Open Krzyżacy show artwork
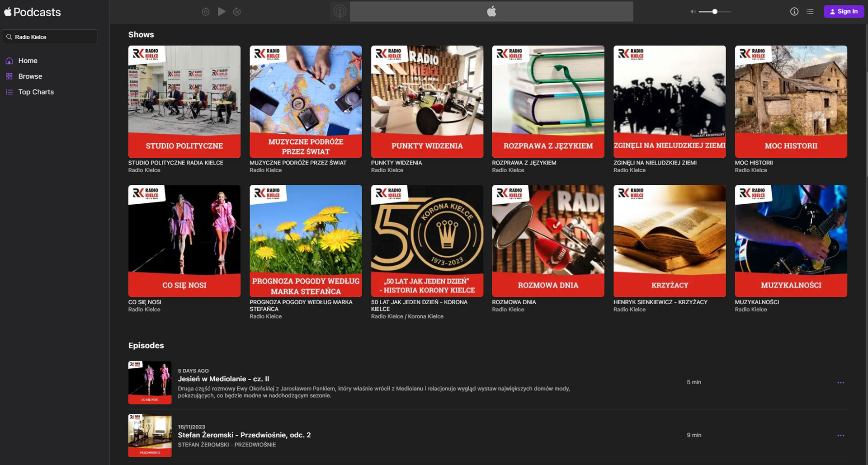The width and height of the screenshot is (868, 465). 670,241
